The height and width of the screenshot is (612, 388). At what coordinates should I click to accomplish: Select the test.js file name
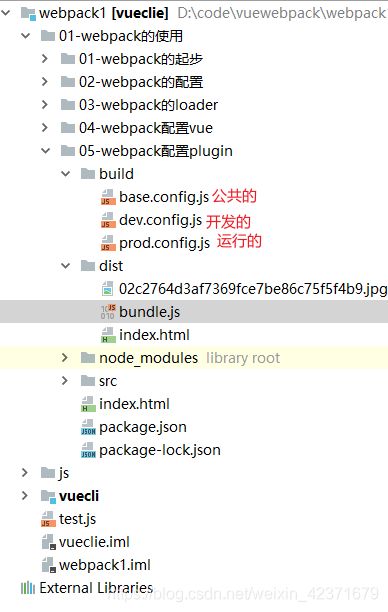[77, 520]
